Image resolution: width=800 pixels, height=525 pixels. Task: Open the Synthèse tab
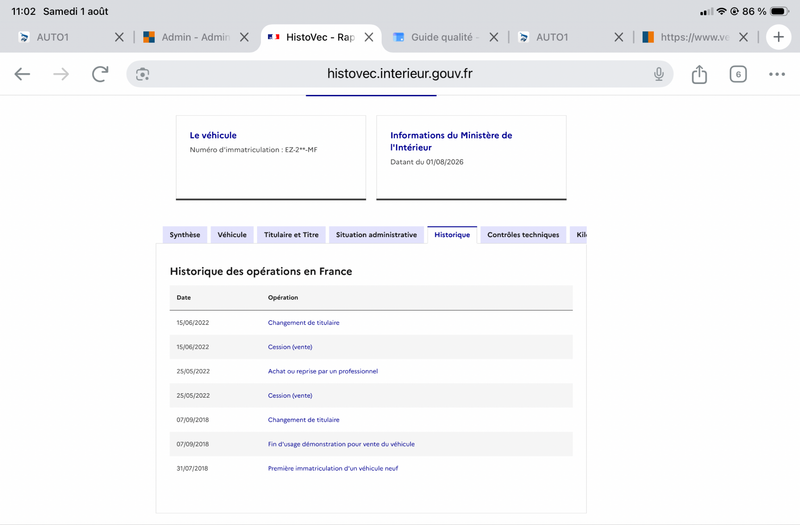(185, 235)
